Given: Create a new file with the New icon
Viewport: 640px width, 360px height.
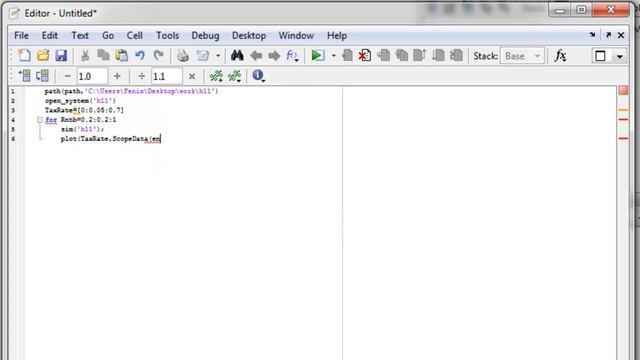Looking at the screenshot, I should [x=24, y=56].
